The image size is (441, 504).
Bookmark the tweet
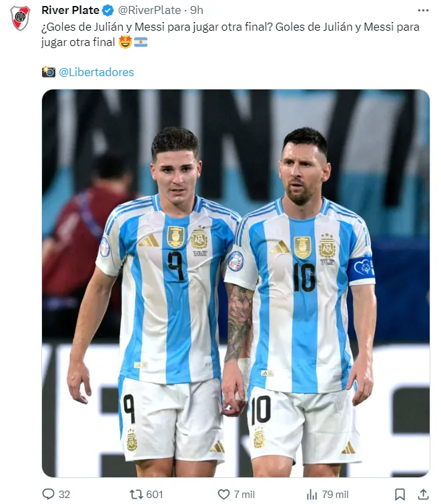400,495
